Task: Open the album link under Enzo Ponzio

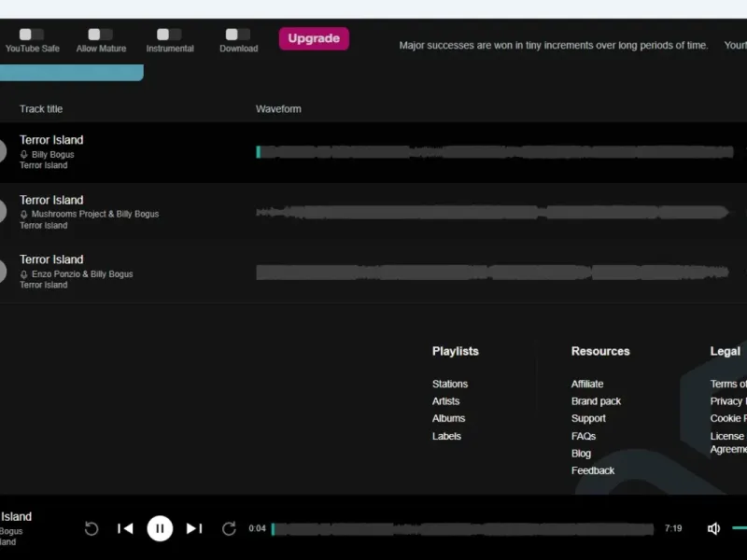Action: [x=43, y=285]
